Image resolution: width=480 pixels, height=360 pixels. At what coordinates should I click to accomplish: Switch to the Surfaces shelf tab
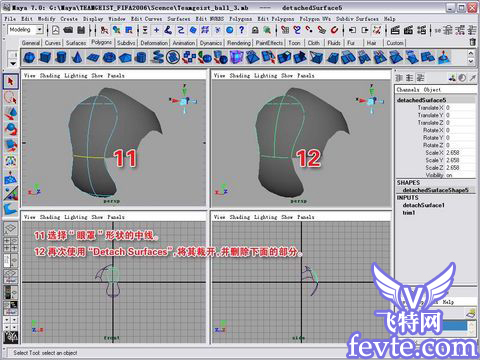[x=76, y=43]
